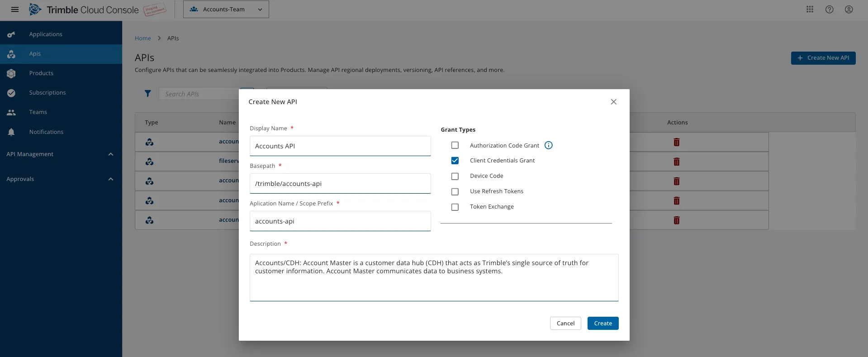Open the apps grid launcher

810,10
